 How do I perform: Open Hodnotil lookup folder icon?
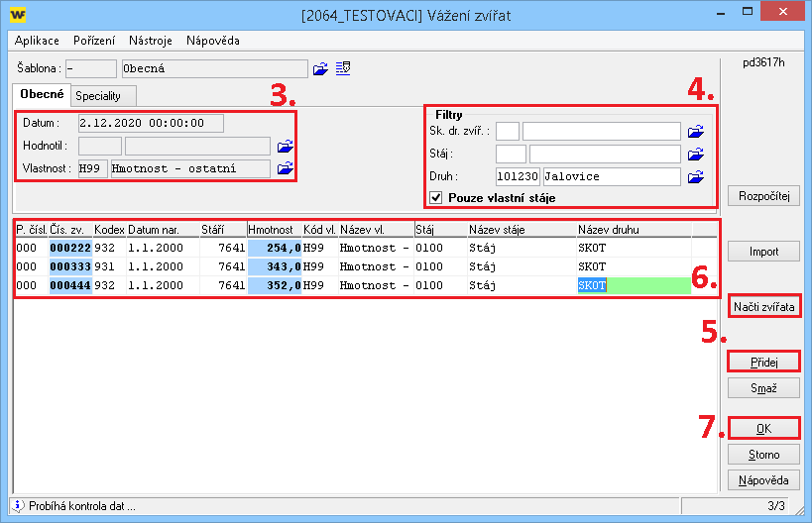[286, 146]
